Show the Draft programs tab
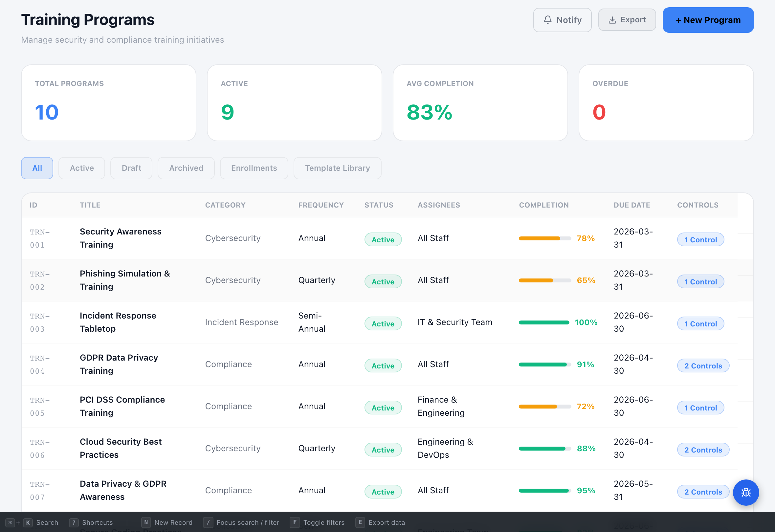 tap(131, 168)
